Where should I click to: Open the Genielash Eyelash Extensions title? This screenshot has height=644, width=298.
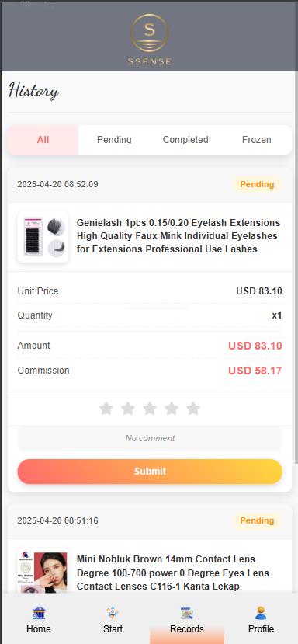(179, 236)
